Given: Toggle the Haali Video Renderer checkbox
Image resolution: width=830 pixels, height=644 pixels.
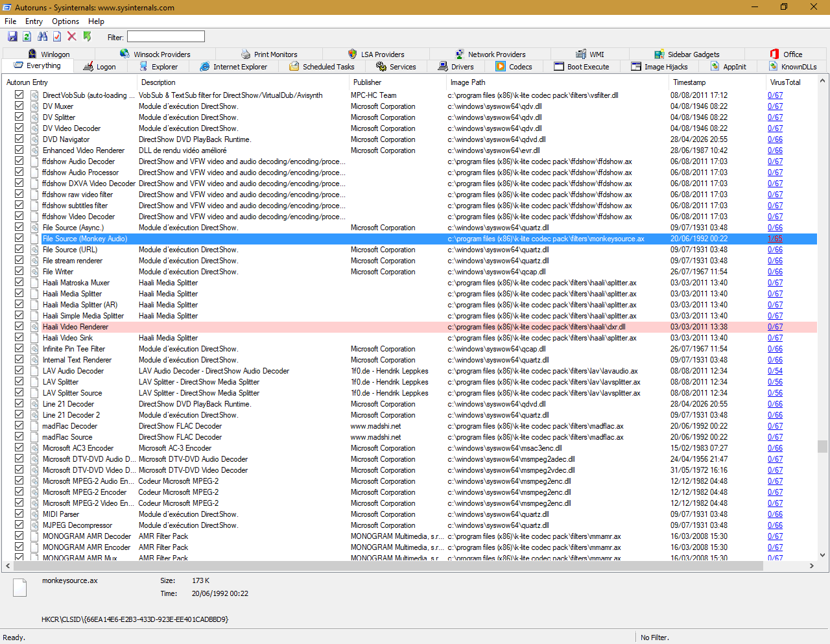Looking at the screenshot, I should [x=19, y=327].
